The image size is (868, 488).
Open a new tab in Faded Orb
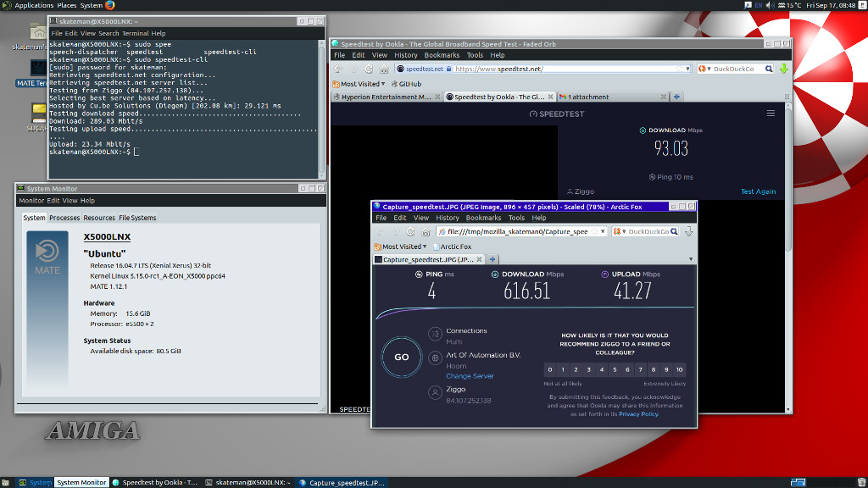coord(676,97)
